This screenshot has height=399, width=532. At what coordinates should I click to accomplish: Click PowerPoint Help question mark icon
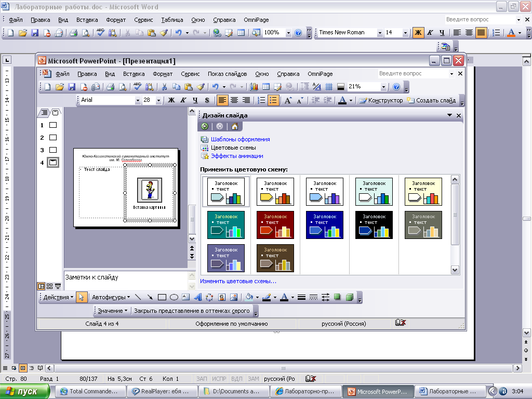pos(396,87)
